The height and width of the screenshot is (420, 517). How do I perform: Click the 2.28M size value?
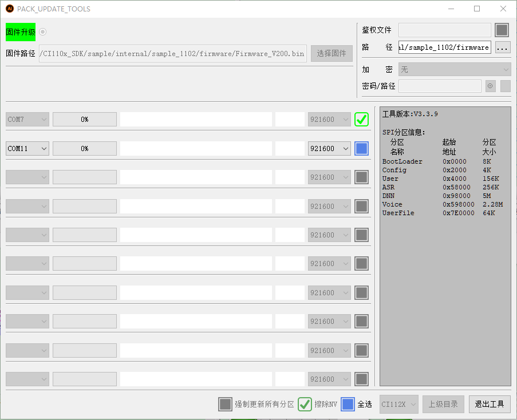click(x=492, y=204)
